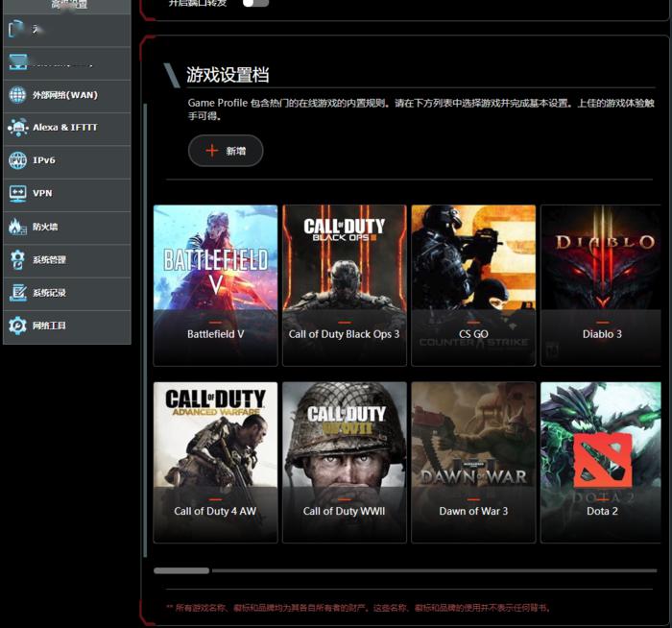Select the Call of Duty Black Ops 3 profile
This screenshot has width=672, height=628.
click(344, 285)
